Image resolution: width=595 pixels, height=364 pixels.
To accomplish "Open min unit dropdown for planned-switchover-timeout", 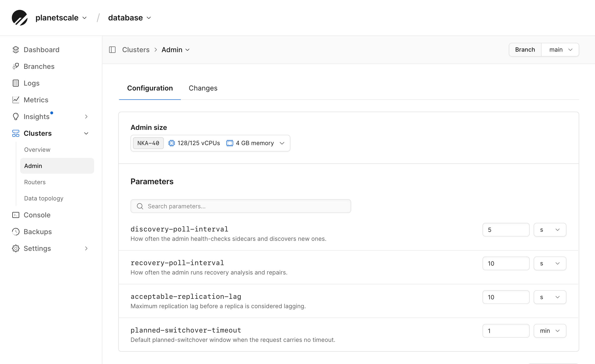I will pyautogui.click(x=550, y=331).
